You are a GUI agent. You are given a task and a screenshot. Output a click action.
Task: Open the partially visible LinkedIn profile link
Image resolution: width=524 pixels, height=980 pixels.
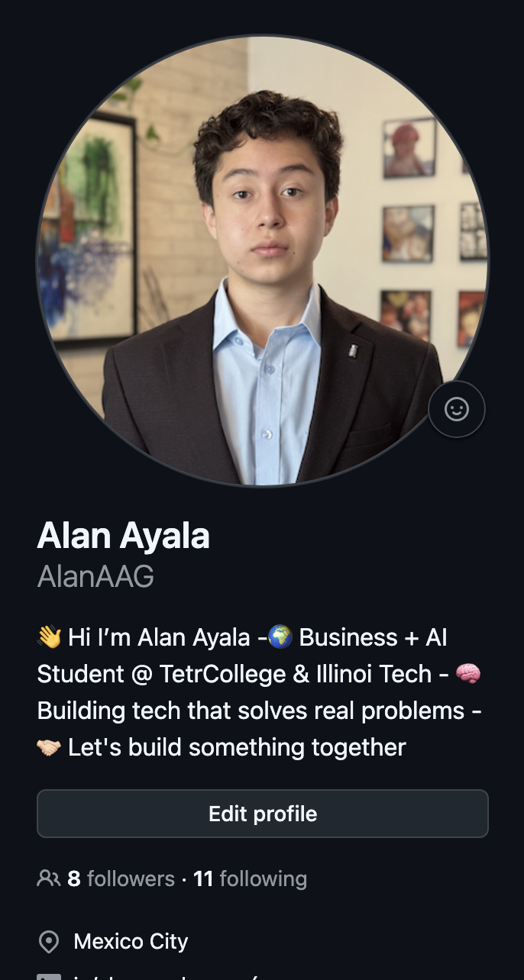(168, 977)
